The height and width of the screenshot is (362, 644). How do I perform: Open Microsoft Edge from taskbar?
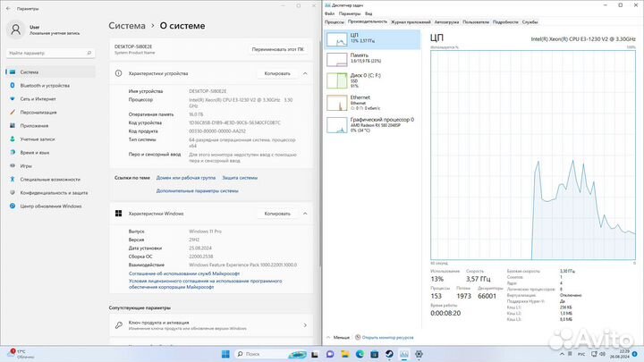[x=360, y=354]
